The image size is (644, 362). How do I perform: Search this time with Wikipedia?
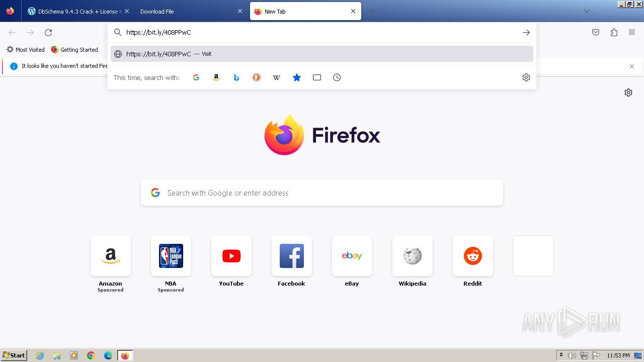coord(277,77)
